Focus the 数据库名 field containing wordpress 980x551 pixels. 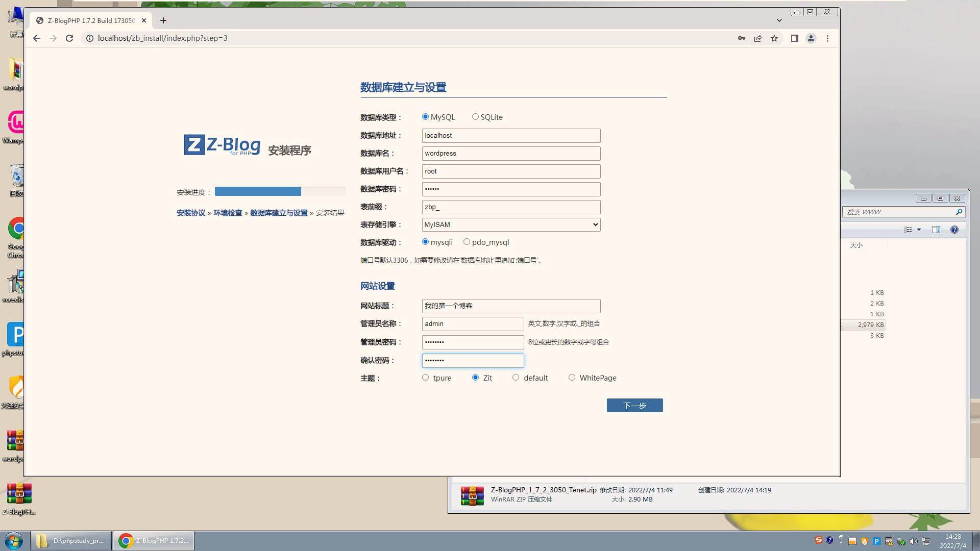tap(511, 154)
